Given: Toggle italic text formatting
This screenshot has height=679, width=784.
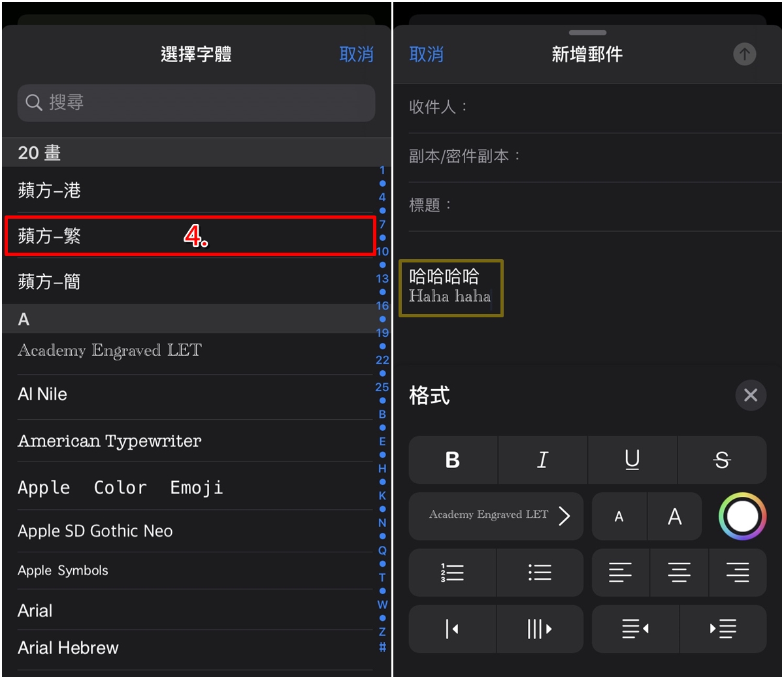Looking at the screenshot, I should [x=542, y=460].
